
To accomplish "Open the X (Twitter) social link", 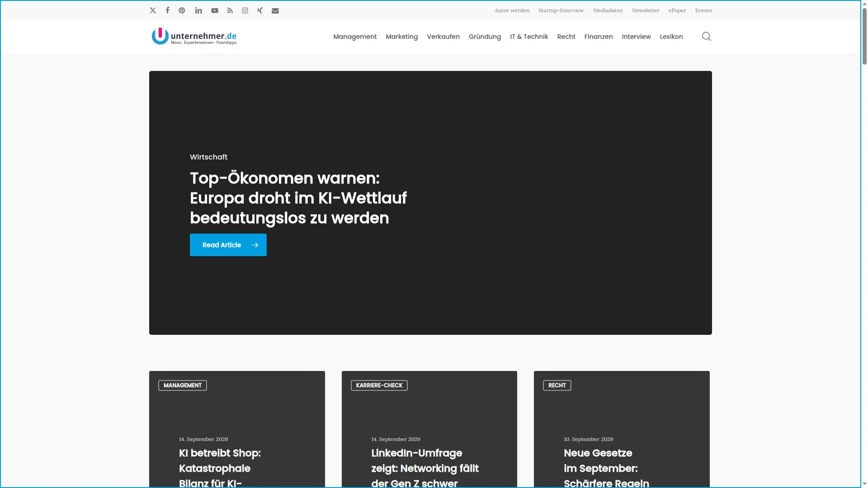I will [153, 10].
